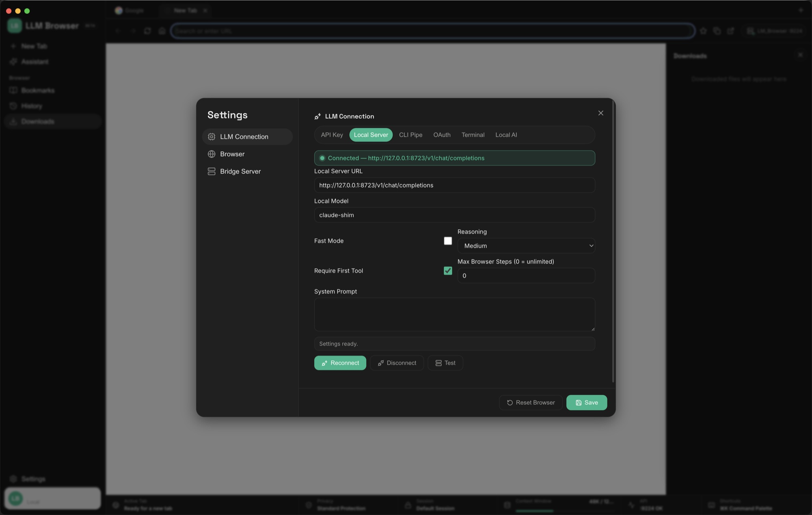Click the Settings dialog vertical scrollbar

pyautogui.click(x=613, y=241)
